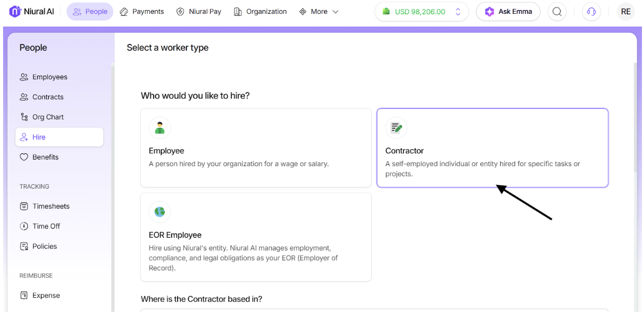644x318 pixels.
Task: Open the Organization tab
Action: pos(260,11)
